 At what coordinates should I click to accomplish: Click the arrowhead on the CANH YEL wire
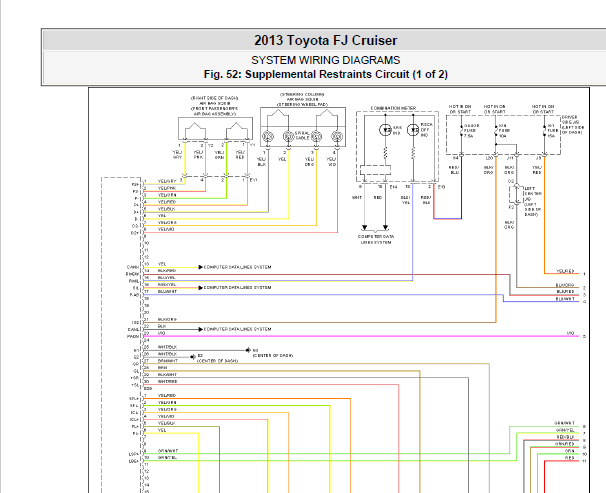coord(200,267)
